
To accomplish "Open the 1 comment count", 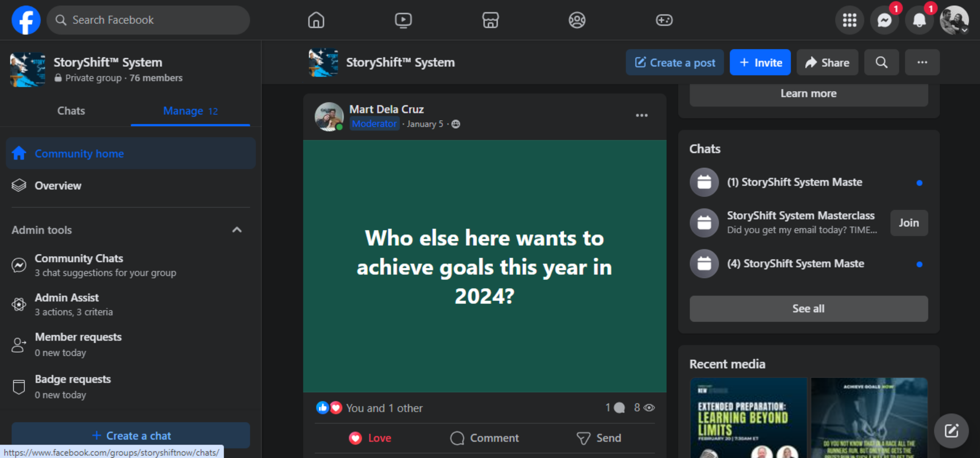I will point(615,408).
